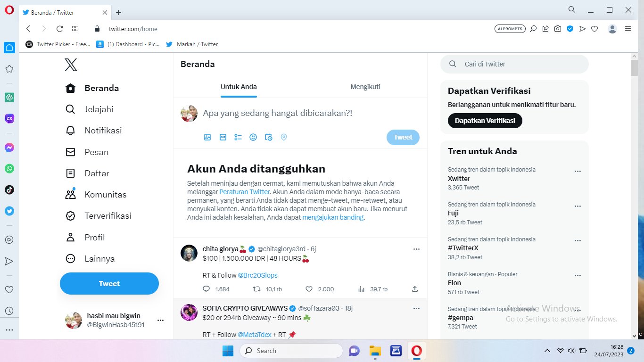Open Jelajahi explore page
This screenshot has height=362, width=644.
tap(89, 109)
